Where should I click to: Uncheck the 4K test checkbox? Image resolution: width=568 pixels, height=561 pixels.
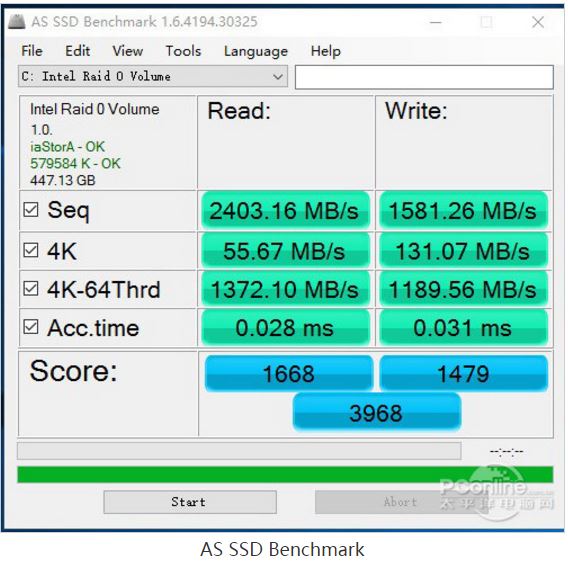(31, 250)
